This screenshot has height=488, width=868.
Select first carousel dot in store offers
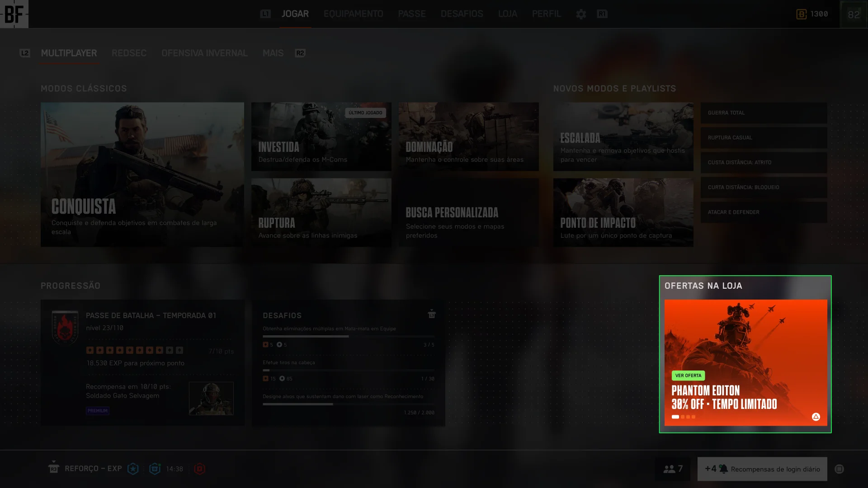click(x=675, y=417)
